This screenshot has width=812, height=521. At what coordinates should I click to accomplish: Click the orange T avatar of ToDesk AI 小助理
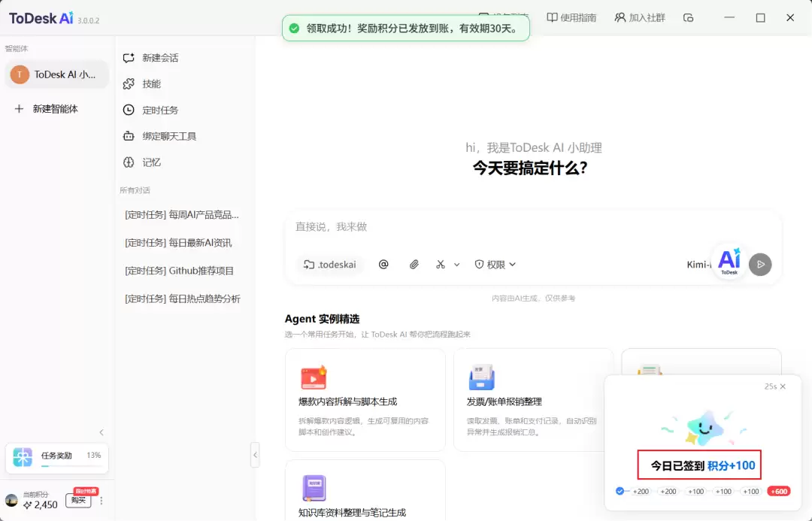(20, 74)
